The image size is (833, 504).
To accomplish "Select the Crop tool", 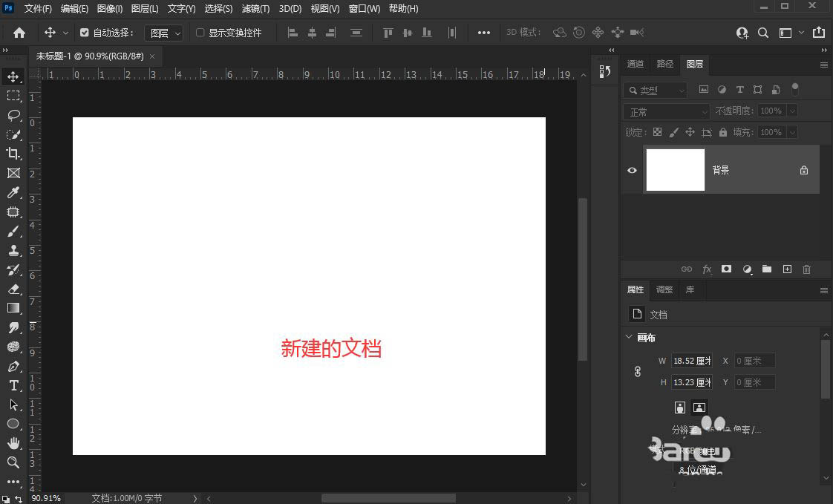I will [x=13, y=154].
